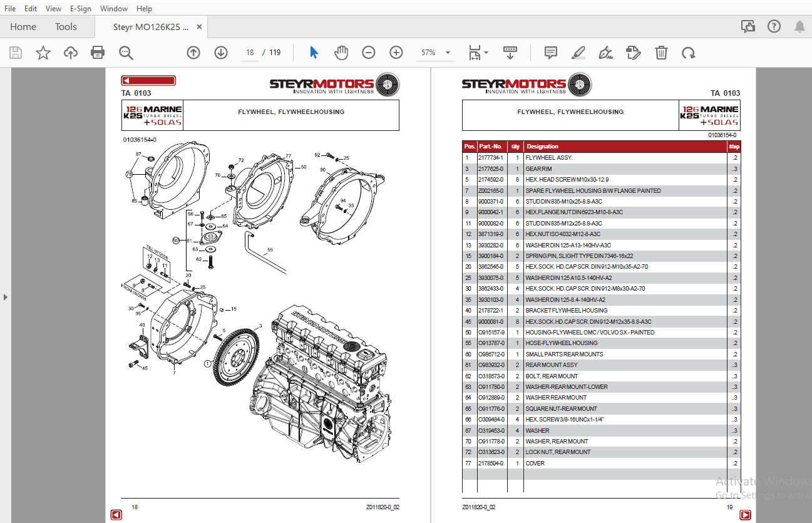Add a comment sticky note

coord(551,53)
